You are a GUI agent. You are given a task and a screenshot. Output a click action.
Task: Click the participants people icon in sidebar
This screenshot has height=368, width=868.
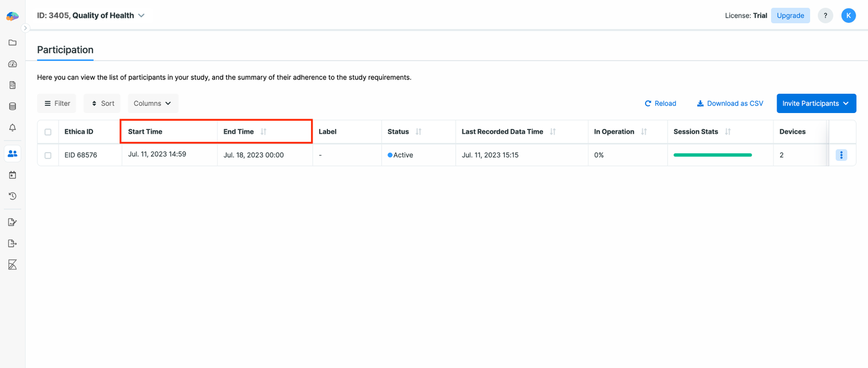click(12, 153)
